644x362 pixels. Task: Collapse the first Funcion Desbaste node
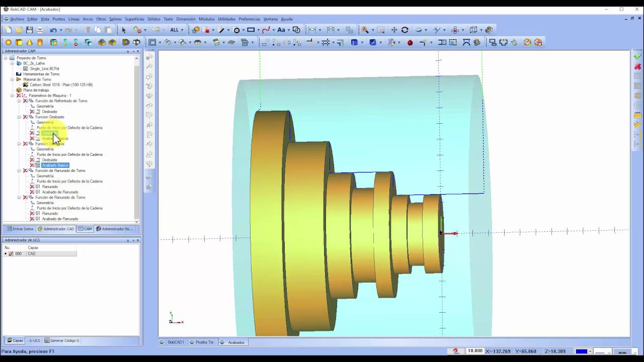[19, 117]
